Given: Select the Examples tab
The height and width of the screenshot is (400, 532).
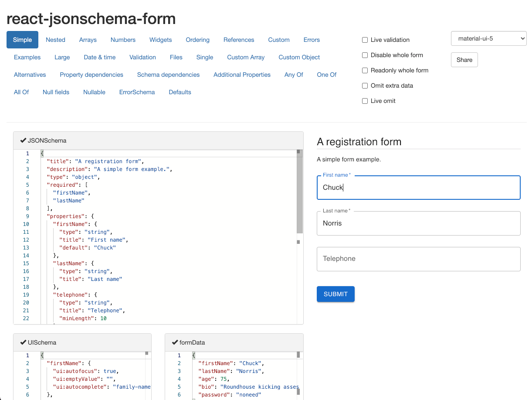Looking at the screenshot, I should tap(27, 57).
